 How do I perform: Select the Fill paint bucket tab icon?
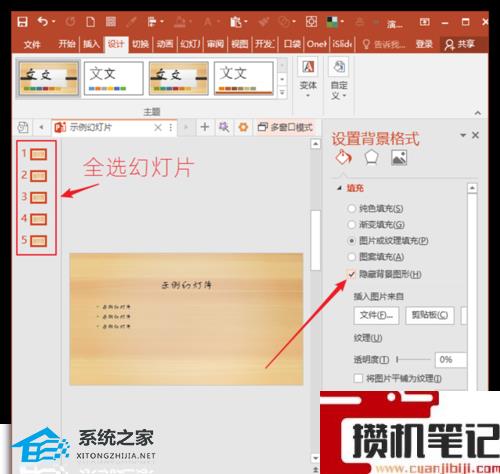(x=344, y=158)
